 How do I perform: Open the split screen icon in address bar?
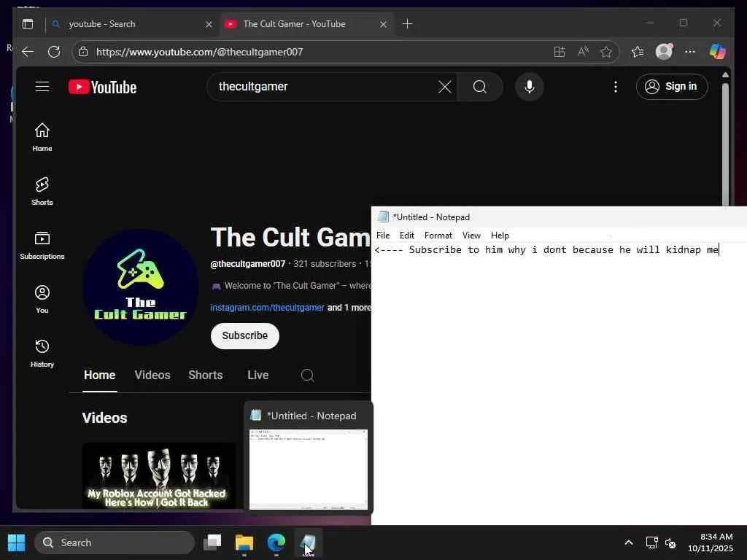coord(560,52)
